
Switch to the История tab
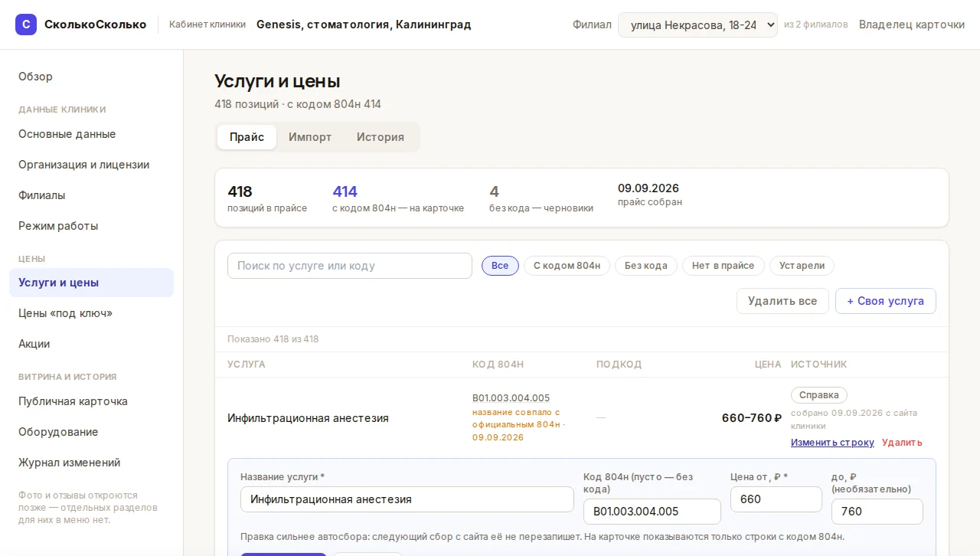point(381,137)
